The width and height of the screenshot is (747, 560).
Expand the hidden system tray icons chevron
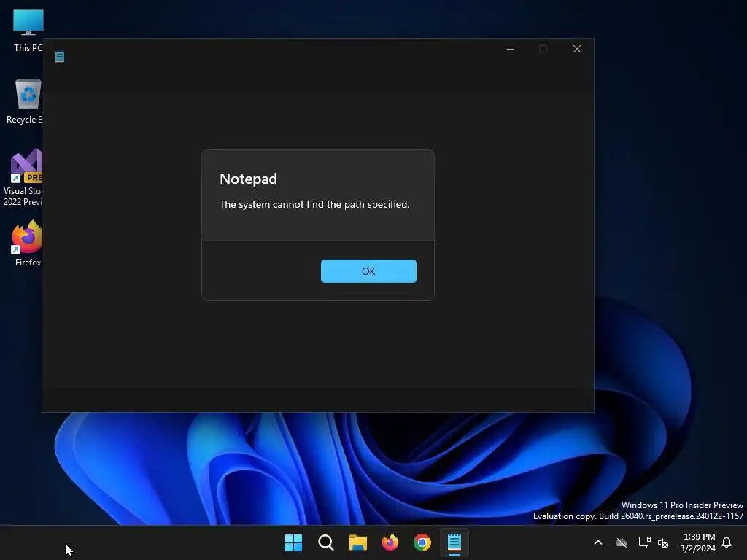tap(598, 542)
